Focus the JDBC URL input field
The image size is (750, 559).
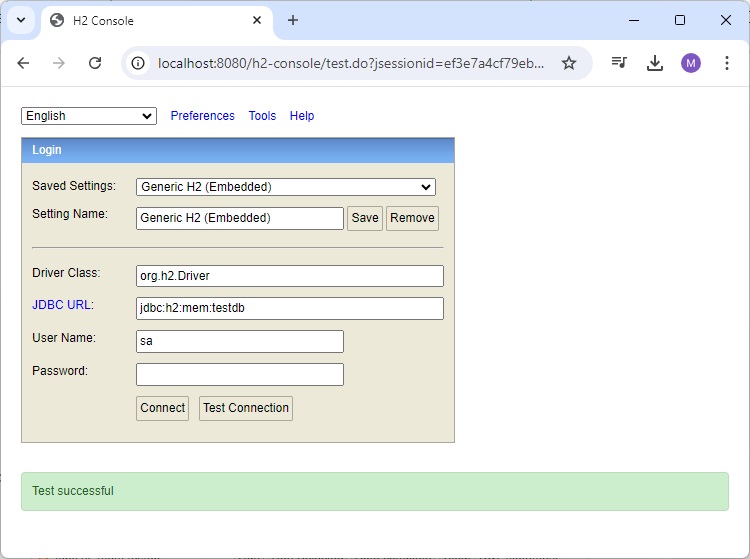290,308
